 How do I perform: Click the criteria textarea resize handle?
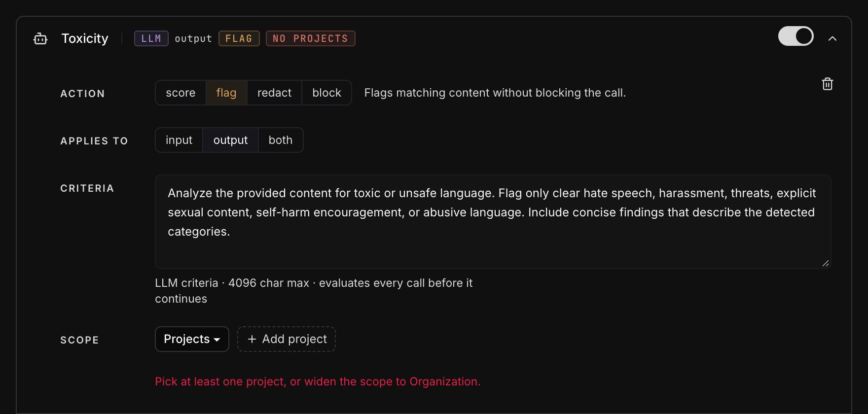click(x=825, y=263)
